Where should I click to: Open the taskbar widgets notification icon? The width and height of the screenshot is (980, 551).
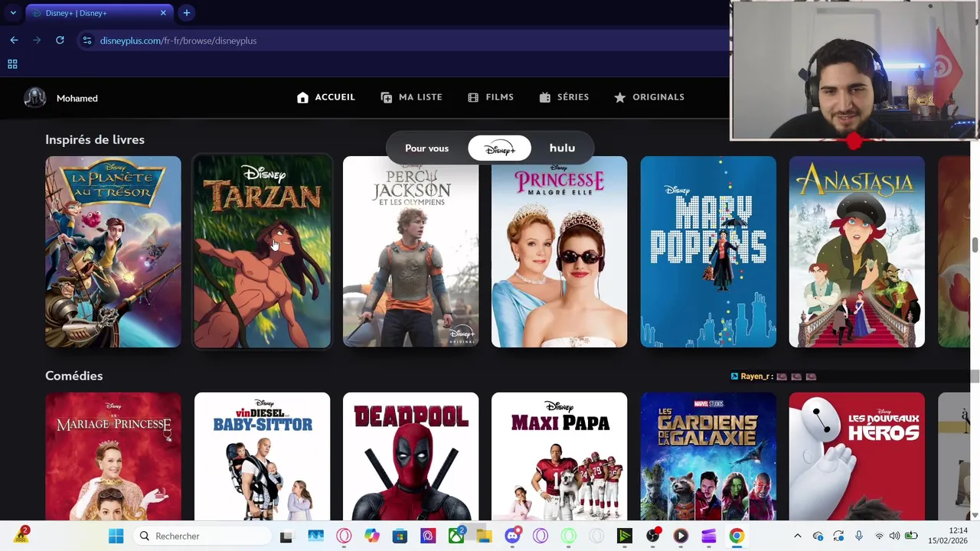pyautogui.click(x=21, y=535)
